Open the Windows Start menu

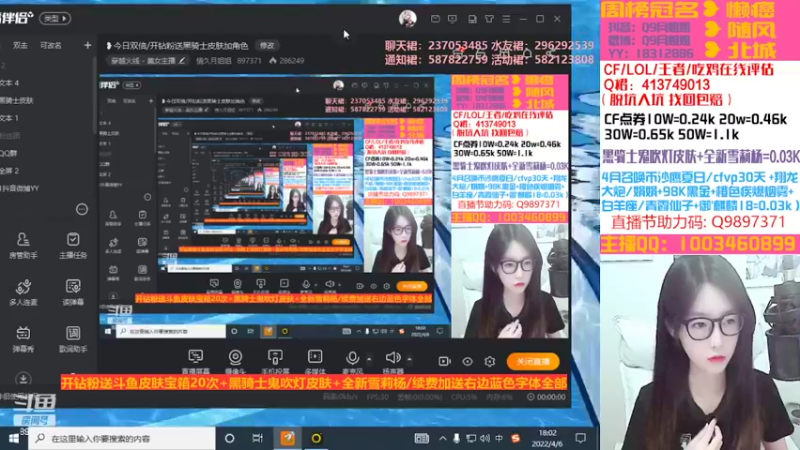click(x=14, y=438)
